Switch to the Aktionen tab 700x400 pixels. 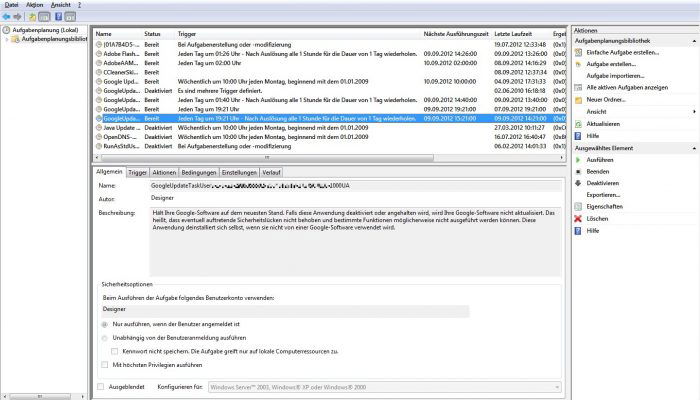(164, 172)
